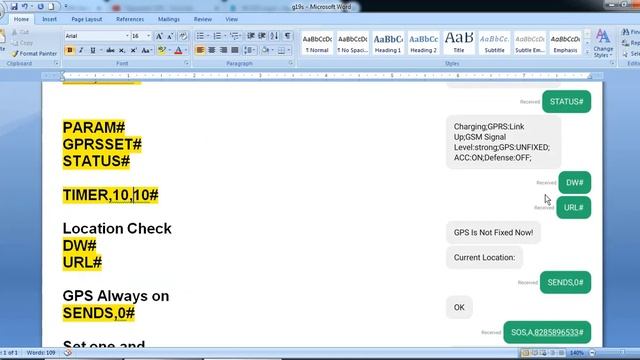Undo the last action

click(25, 7)
